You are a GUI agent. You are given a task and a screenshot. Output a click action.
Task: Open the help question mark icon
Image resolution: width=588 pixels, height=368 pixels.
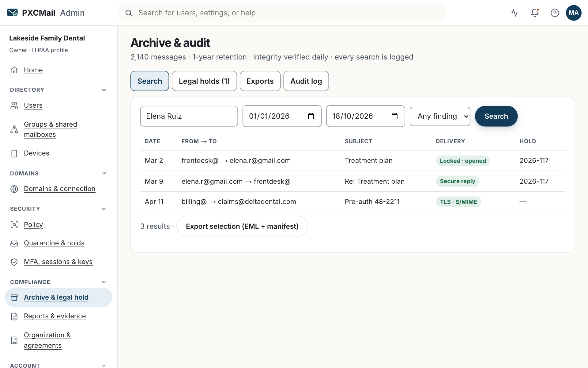[x=555, y=13]
